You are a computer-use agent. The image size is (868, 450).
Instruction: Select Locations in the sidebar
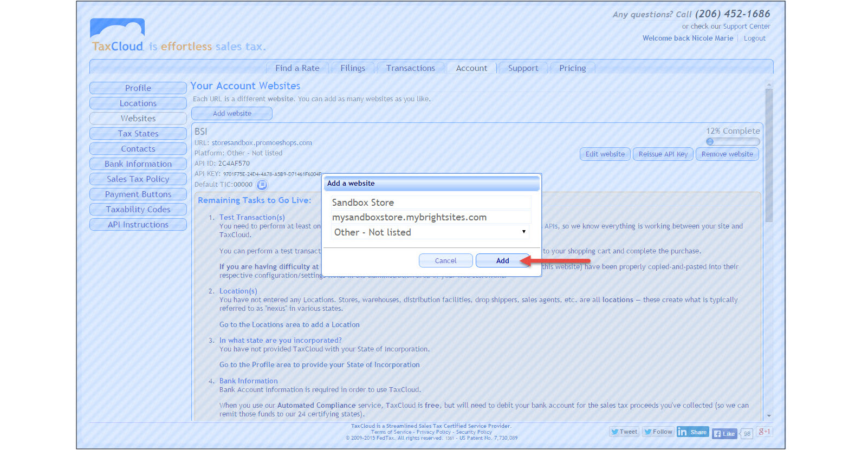coord(138,103)
